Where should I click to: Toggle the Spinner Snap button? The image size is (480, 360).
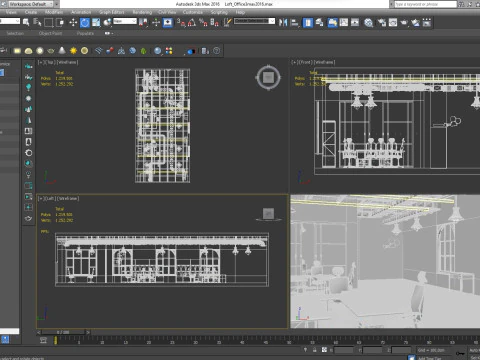point(214,23)
